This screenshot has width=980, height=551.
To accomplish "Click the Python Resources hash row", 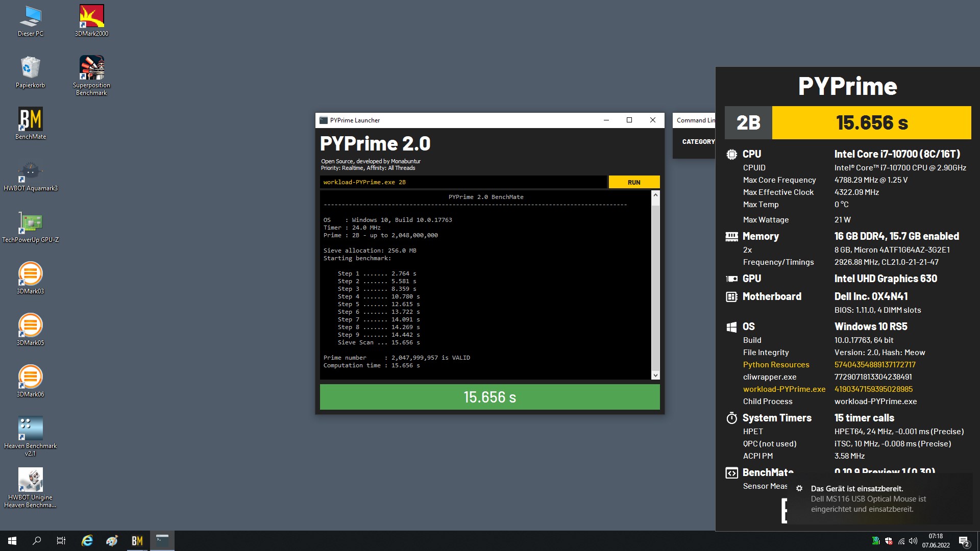I will [829, 365].
